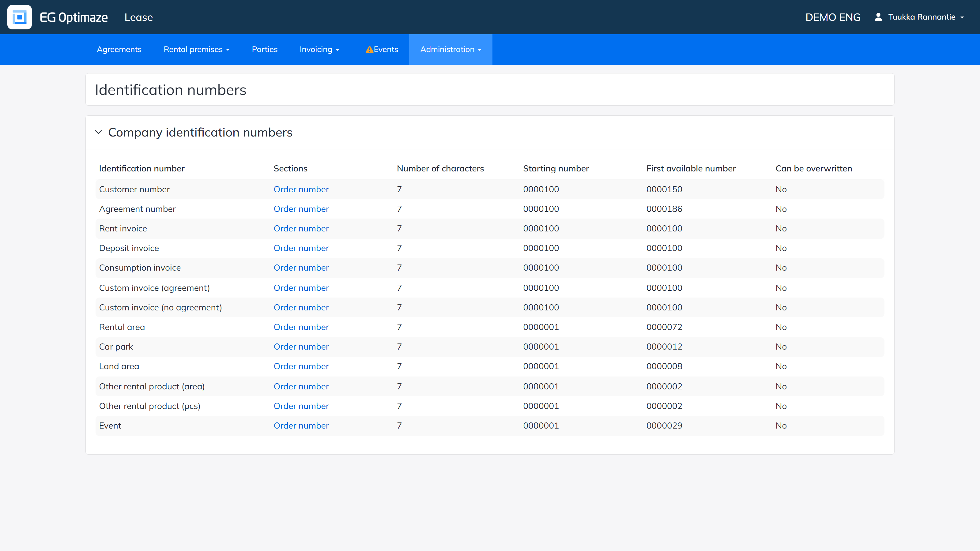Open Order number for Rent invoice
The height and width of the screenshot is (551, 980).
click(301, 229)
